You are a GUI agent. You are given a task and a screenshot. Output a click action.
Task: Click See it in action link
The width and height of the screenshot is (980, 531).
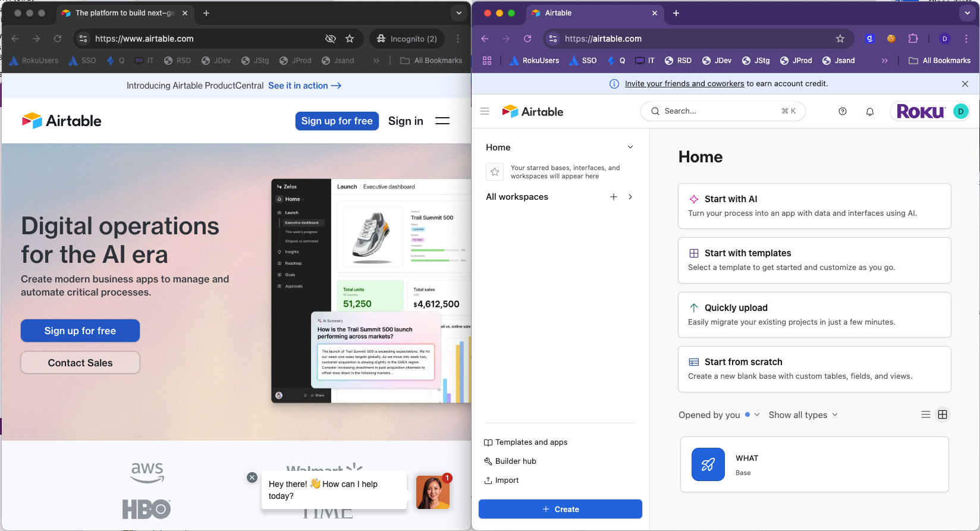[x=304, y=86]
